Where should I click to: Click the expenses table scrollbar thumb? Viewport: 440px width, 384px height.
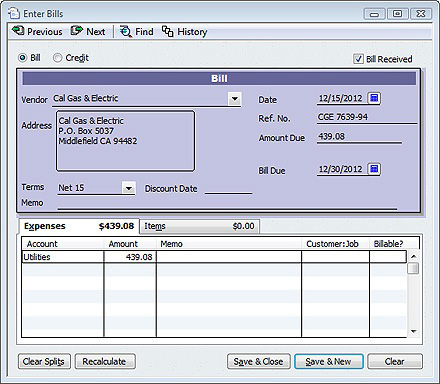tap(413, 268)
